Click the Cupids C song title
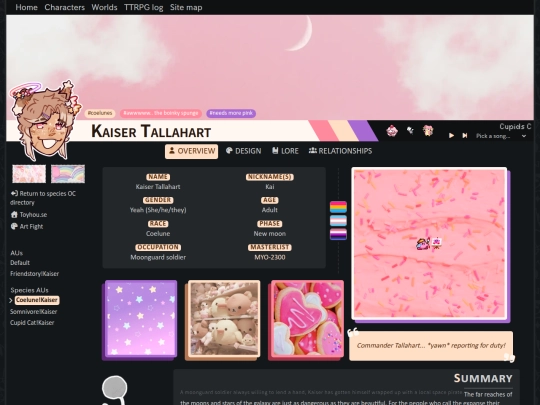This screenshot has width=540, height=405. (515, 126)
